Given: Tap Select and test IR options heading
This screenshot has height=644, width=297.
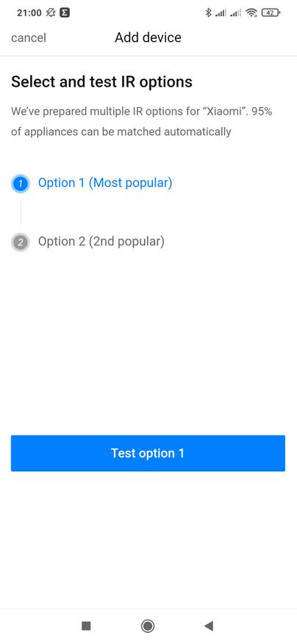Looking at the screenshot, I should 101,82.
